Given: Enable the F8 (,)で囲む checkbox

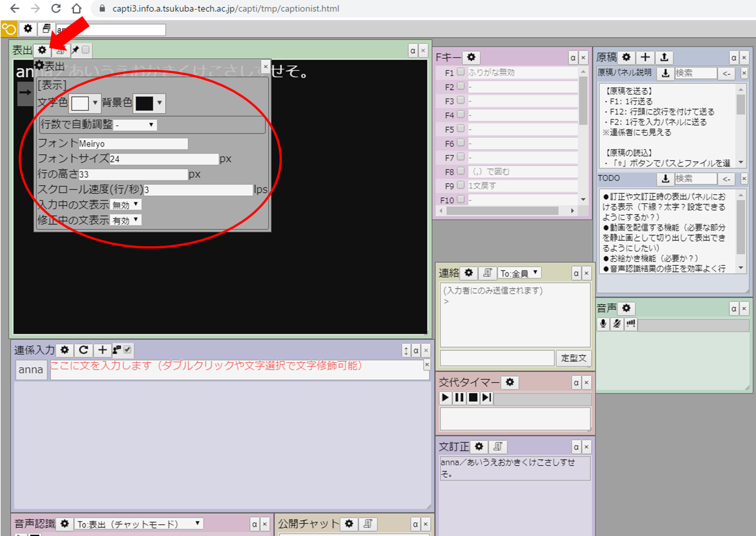Looking at the screenshot, I should pos(461,171).
